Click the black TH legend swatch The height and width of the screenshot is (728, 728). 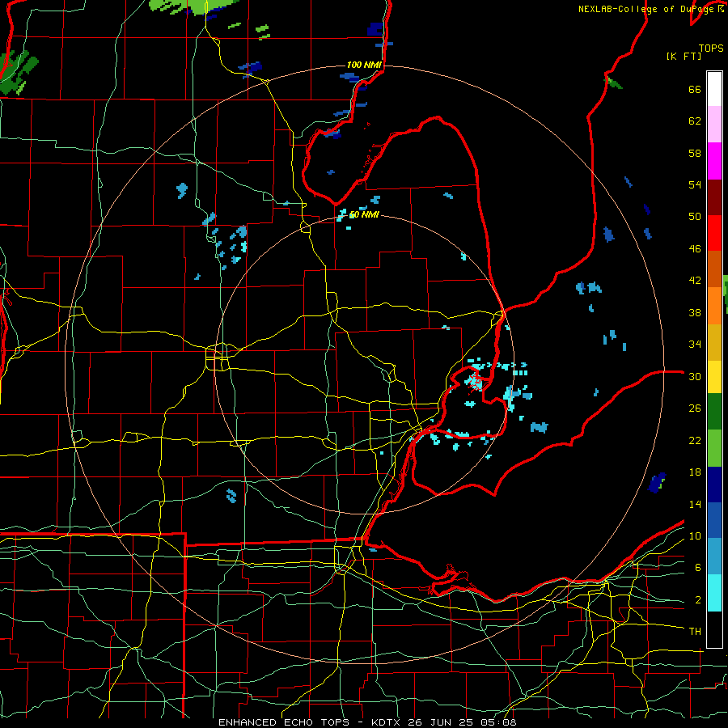point(714,629)
